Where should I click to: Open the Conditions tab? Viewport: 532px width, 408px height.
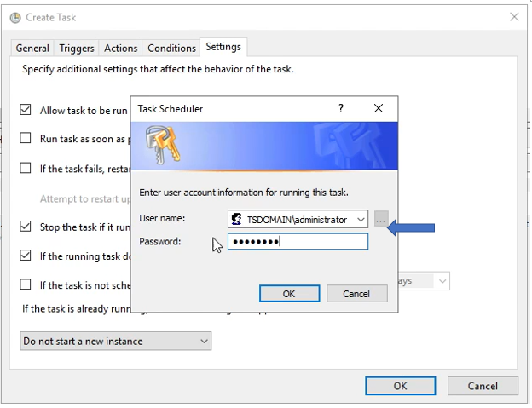coord(171,48)
